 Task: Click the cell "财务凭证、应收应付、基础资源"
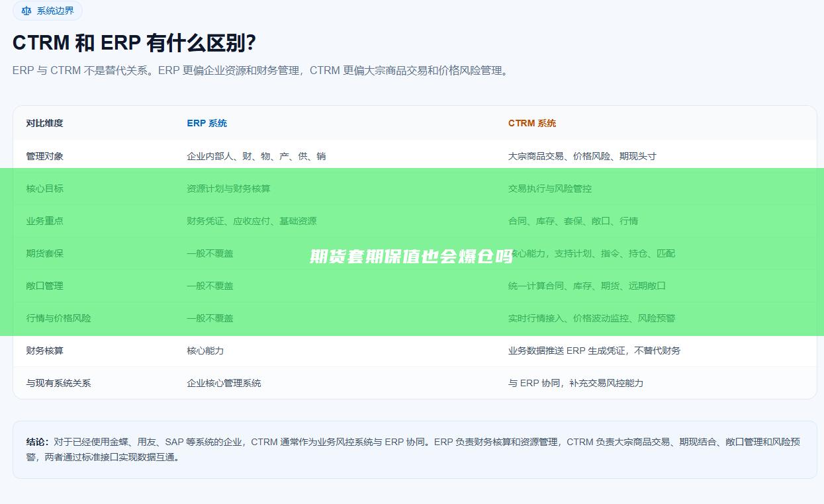[x=252, y=221]
